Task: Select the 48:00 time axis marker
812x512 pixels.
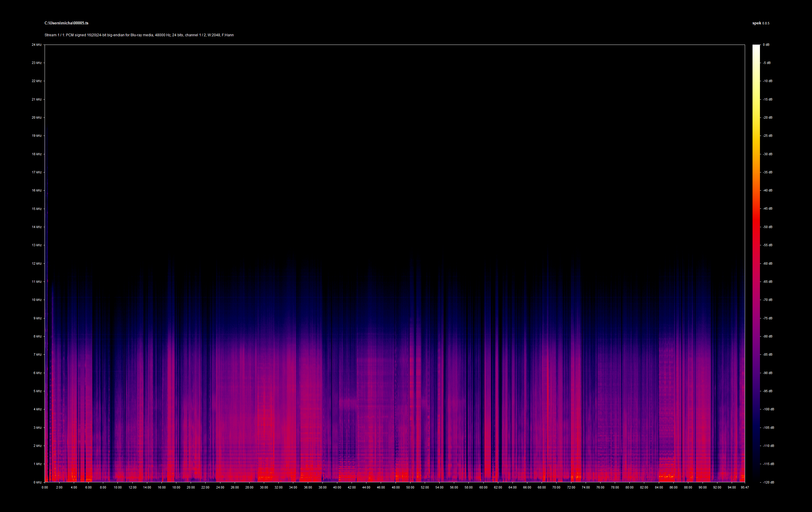Action: click(396, 487)
